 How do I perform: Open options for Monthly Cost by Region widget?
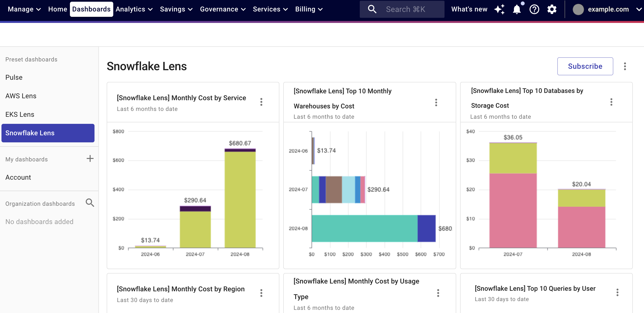click(x=261, y=293)
